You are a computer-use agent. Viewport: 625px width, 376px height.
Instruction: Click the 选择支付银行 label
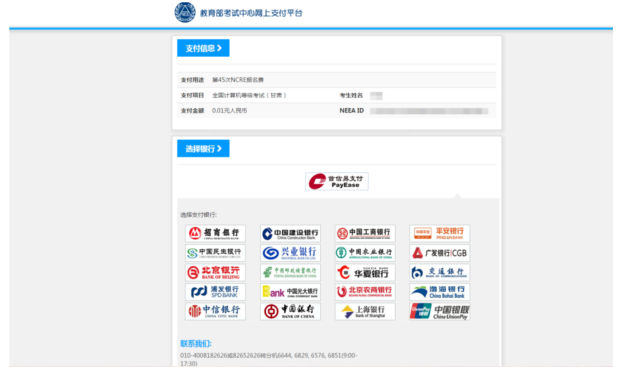(199, 215)
